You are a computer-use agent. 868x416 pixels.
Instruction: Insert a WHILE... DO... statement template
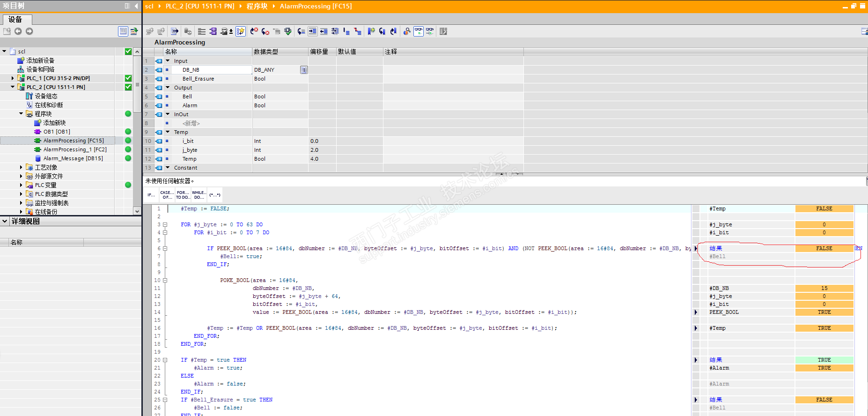coord(199,195)
